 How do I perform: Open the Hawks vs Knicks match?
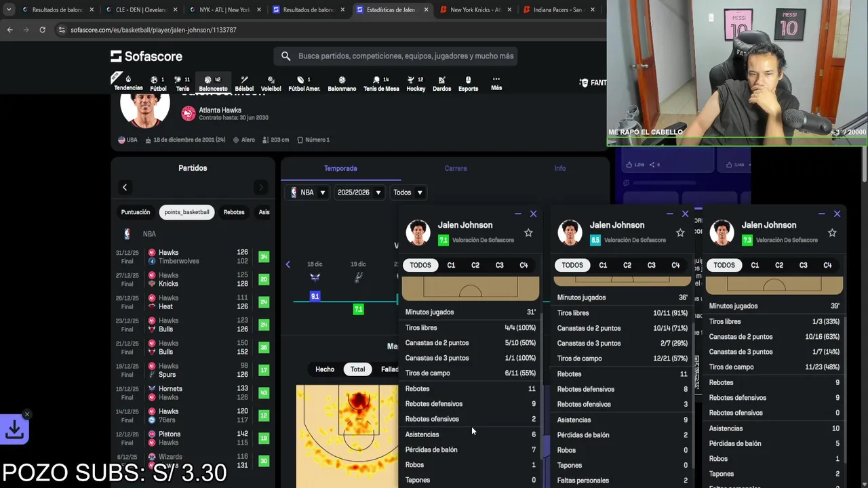pyautogui.click(x=193, y=279)
